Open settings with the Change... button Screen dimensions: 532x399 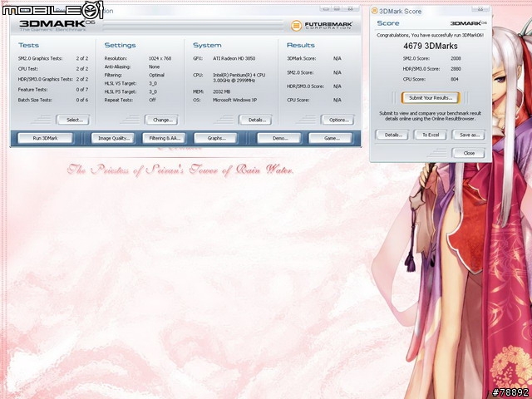(x=161, y=120)
